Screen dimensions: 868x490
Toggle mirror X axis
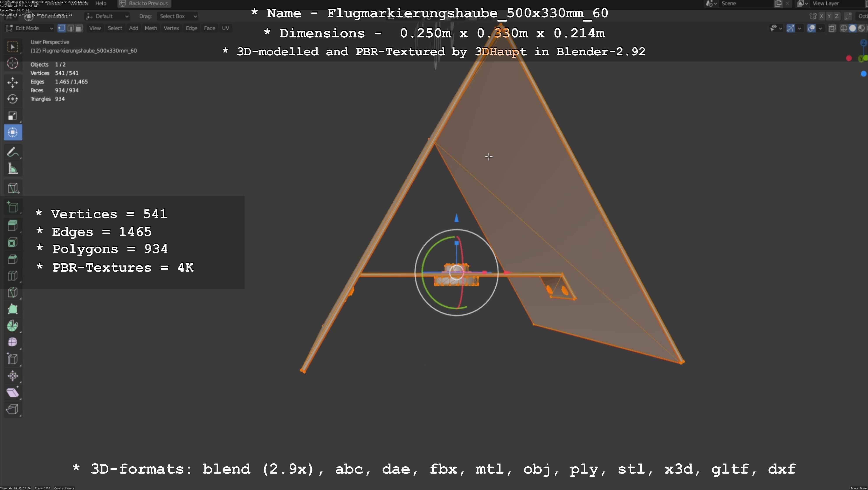tap(822, 16)
